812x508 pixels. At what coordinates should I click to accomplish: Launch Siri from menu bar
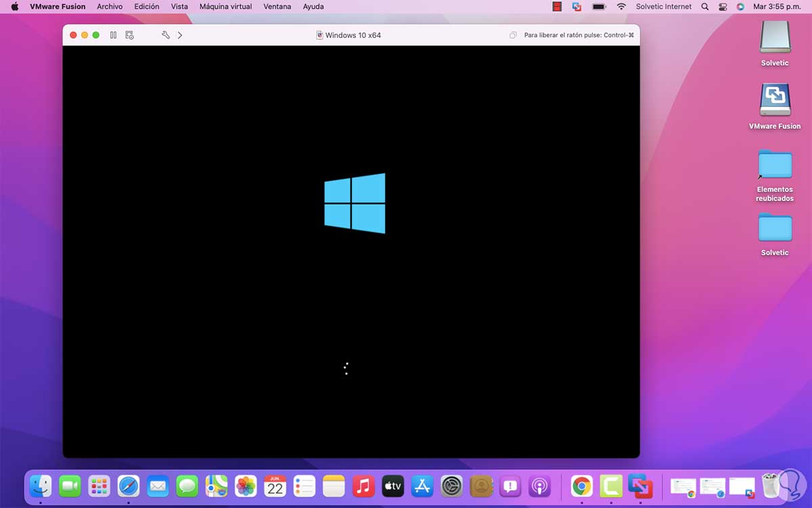coord(740,7)
